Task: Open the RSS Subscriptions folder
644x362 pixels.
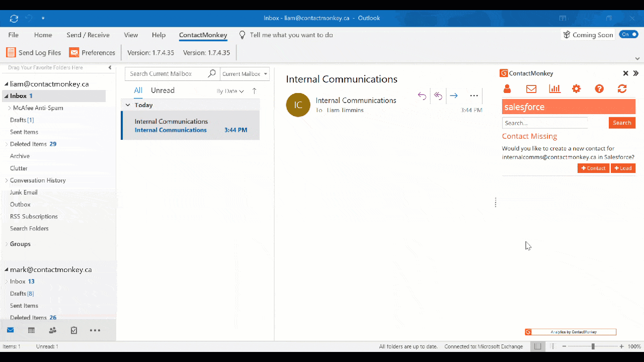Action: [x=34, y=217]
